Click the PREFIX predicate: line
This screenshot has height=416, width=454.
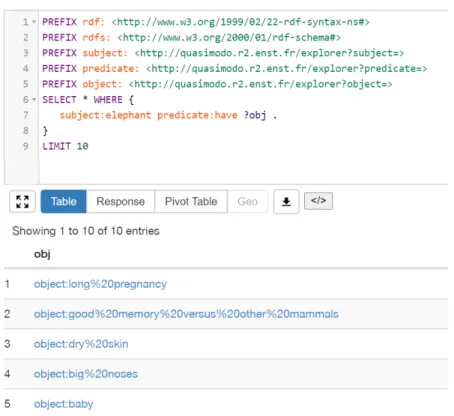[234, 69]
